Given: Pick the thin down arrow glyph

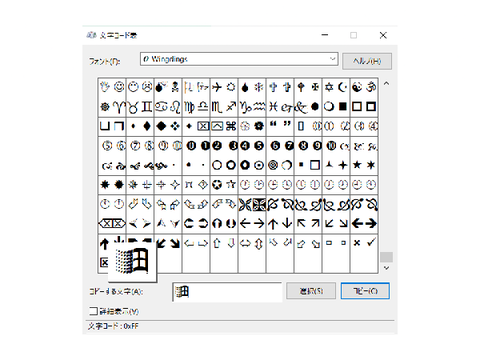Looking at the screenshot, I should pyautogui.click(x=287, y=224).
